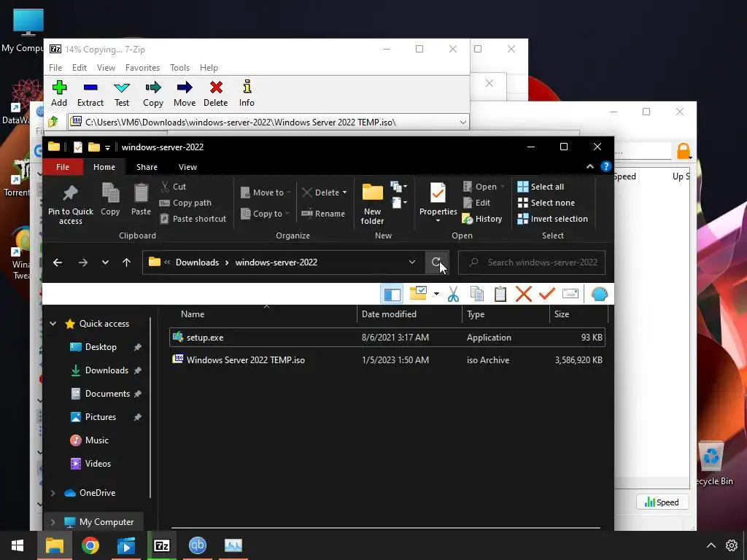Open the Tools menu in 7-Zip
The image size is (747, 560).
179,68
